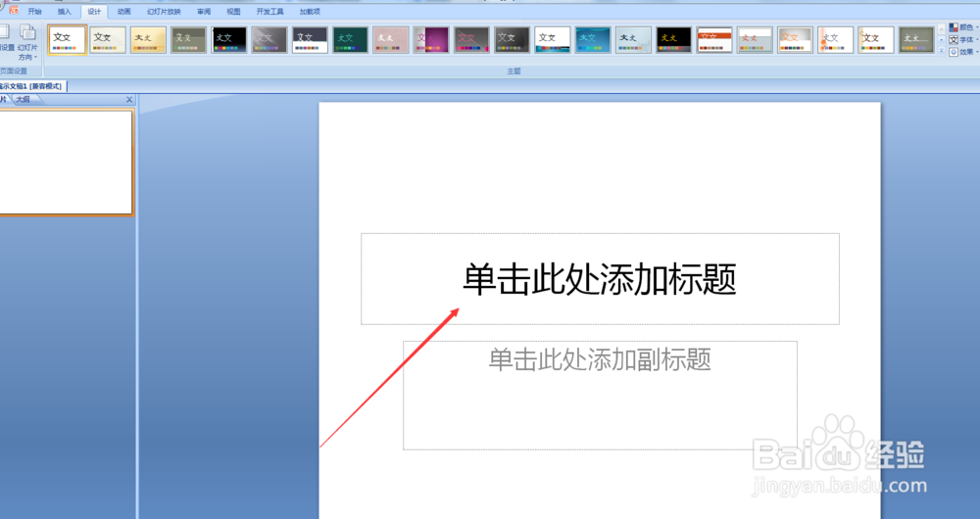
Task: Expand the full theme gallery with More arrow
Action: click(941, 52)
